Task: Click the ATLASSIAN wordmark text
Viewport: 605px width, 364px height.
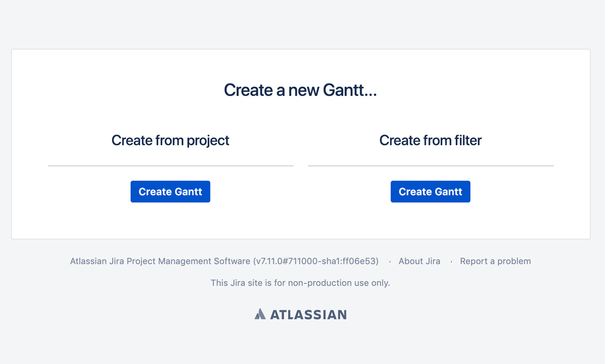Action: click(308, 313)
